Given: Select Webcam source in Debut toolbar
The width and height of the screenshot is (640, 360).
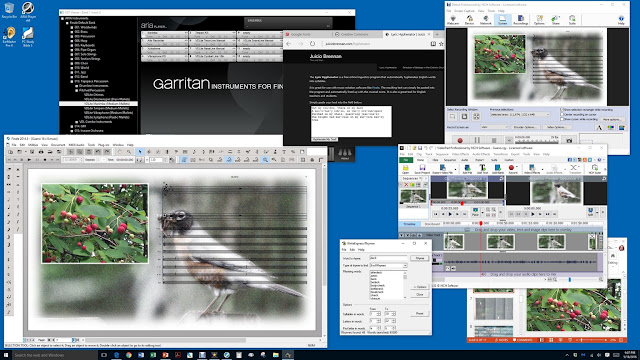Looking at the screenshot, I should (453, 20).
